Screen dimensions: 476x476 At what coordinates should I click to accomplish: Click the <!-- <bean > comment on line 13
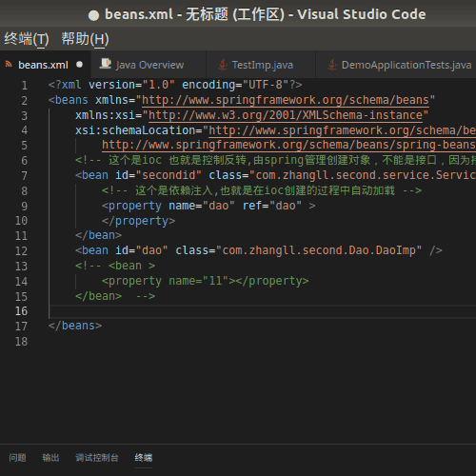[x=115, y=266]
